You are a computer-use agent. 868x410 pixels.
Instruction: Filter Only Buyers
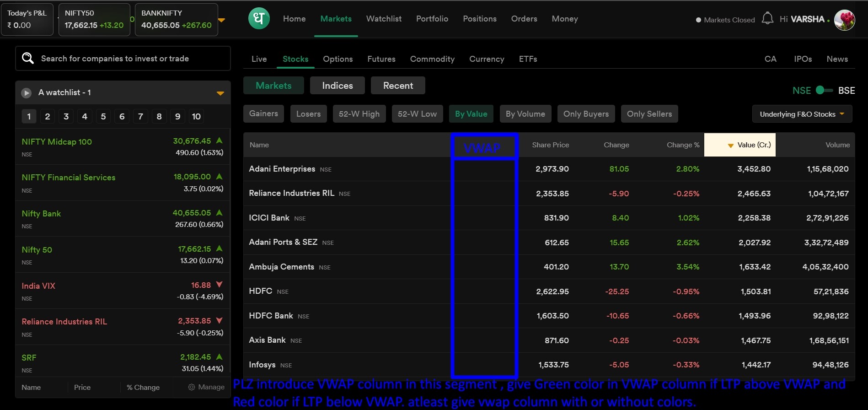point(586,114)
